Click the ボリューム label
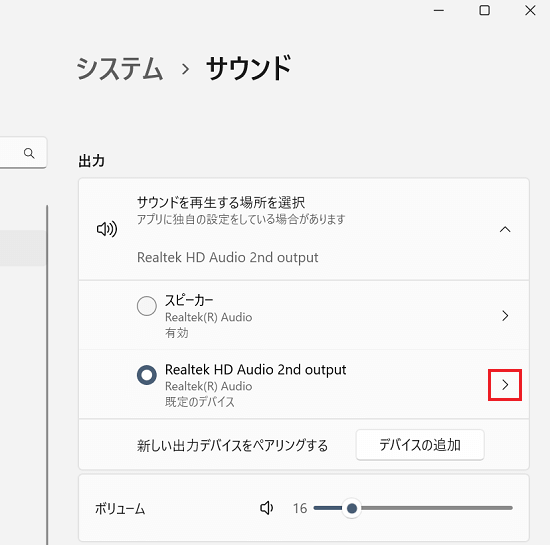Viewport: 550px width, 545px height. [x=120, y=509]
